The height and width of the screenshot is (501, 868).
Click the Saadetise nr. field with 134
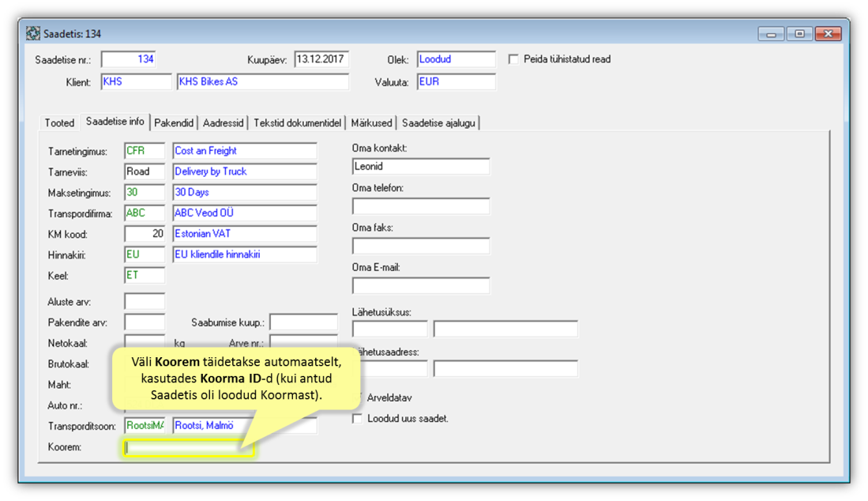[129, 59]
